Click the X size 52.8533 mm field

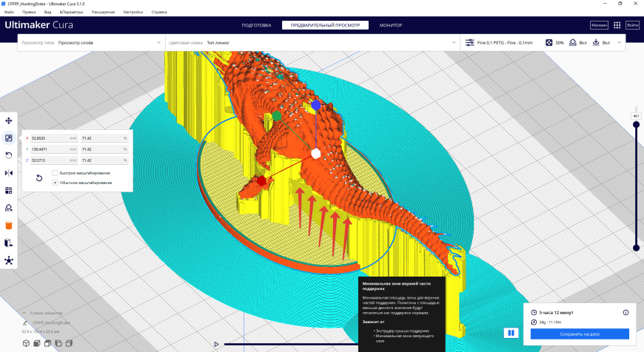click(x=54, y=138)
